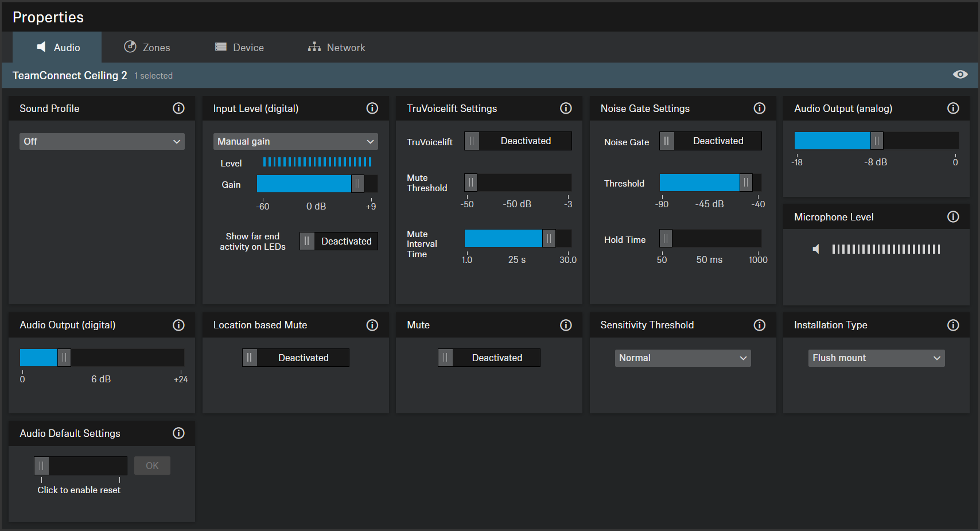
Task: Toggle the eye visibility icon in header
Action: point(960,75)
